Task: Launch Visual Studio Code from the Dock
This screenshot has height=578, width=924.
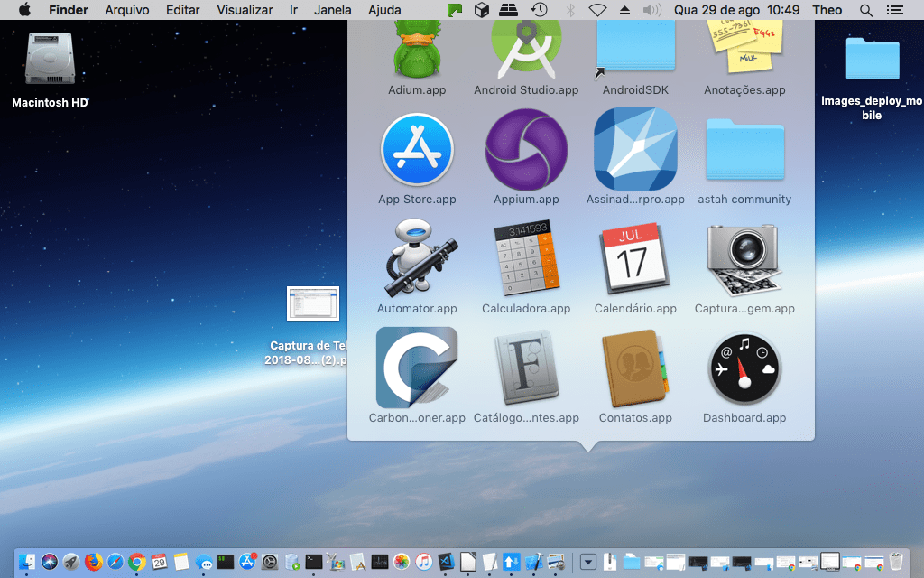Action: (444, 562)
